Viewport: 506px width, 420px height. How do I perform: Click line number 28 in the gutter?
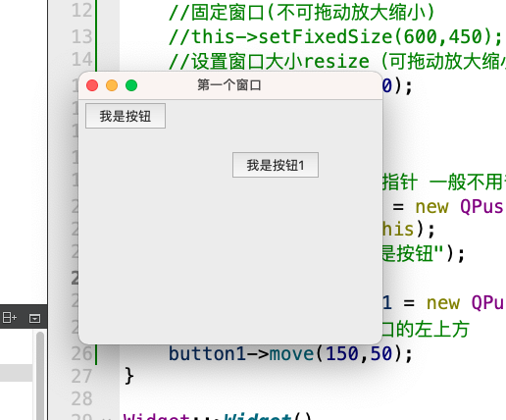[82, 398]
